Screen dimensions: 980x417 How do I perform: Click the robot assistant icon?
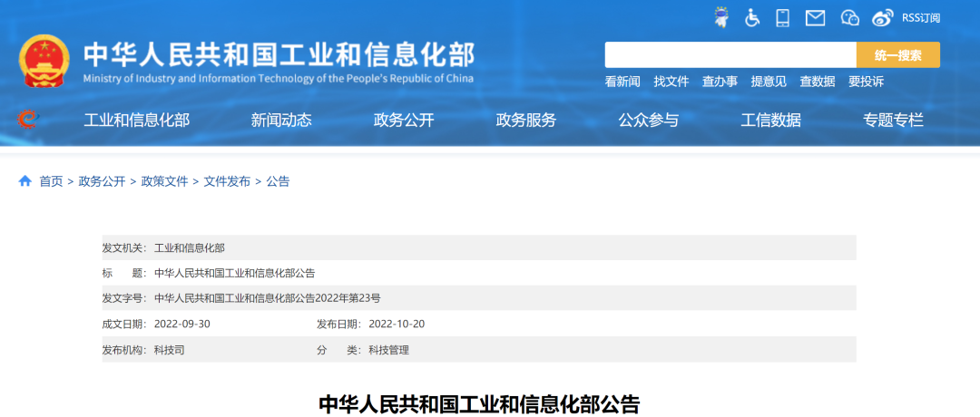[721, 17]
